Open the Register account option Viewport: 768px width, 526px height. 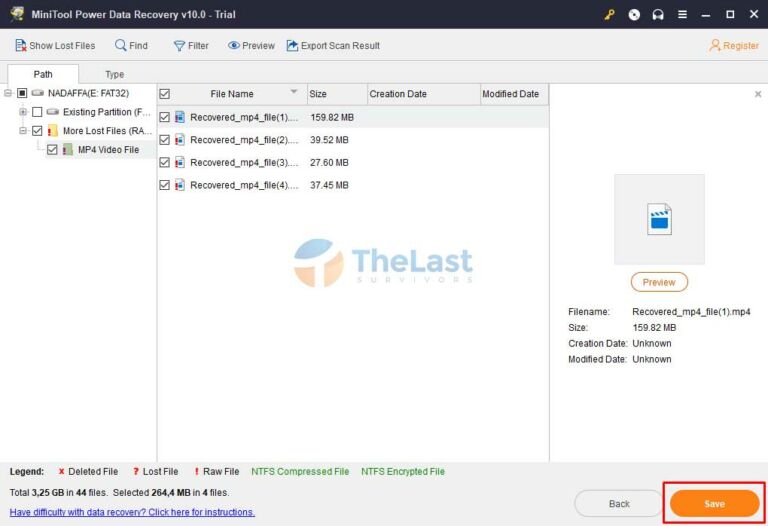734,45
